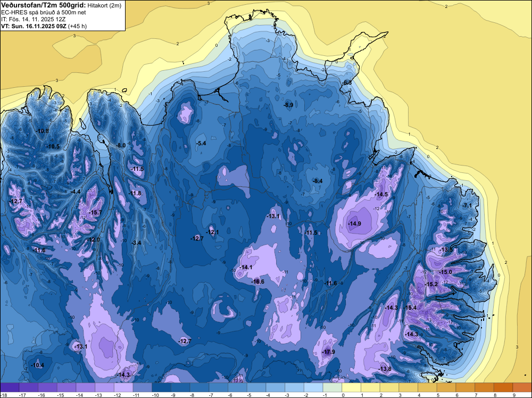Click the legend scale label '-7'
The image size is (532, 398).
(x=212, y=395)
